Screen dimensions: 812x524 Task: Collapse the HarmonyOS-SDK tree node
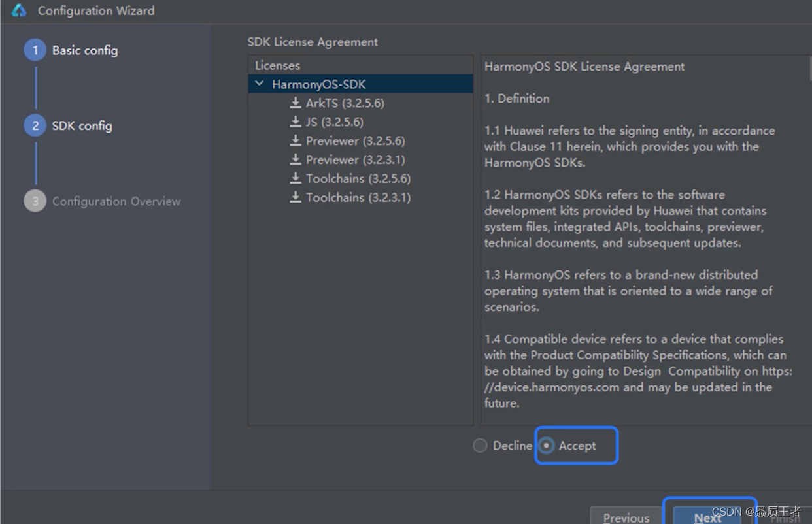click(260, 84)
